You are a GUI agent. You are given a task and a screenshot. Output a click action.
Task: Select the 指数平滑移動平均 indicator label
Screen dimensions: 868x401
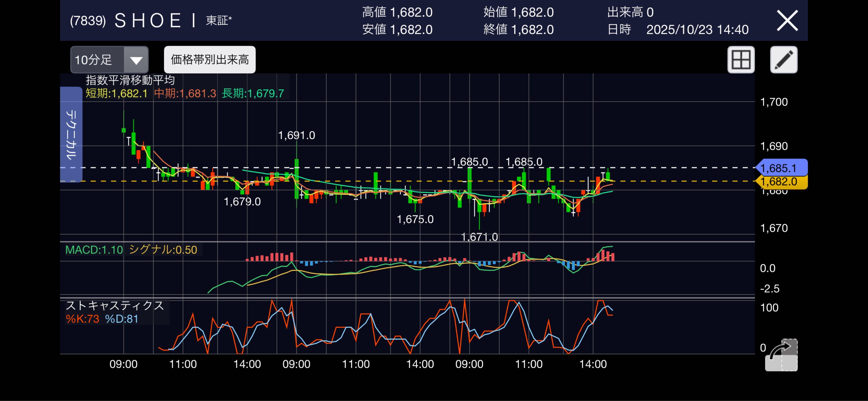(x=130, y=80)
